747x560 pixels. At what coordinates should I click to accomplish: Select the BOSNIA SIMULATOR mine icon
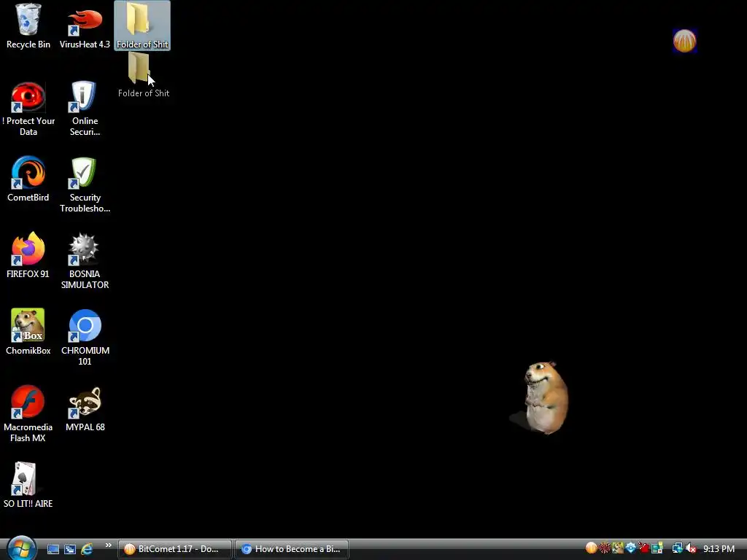click(x=85, y=261)
